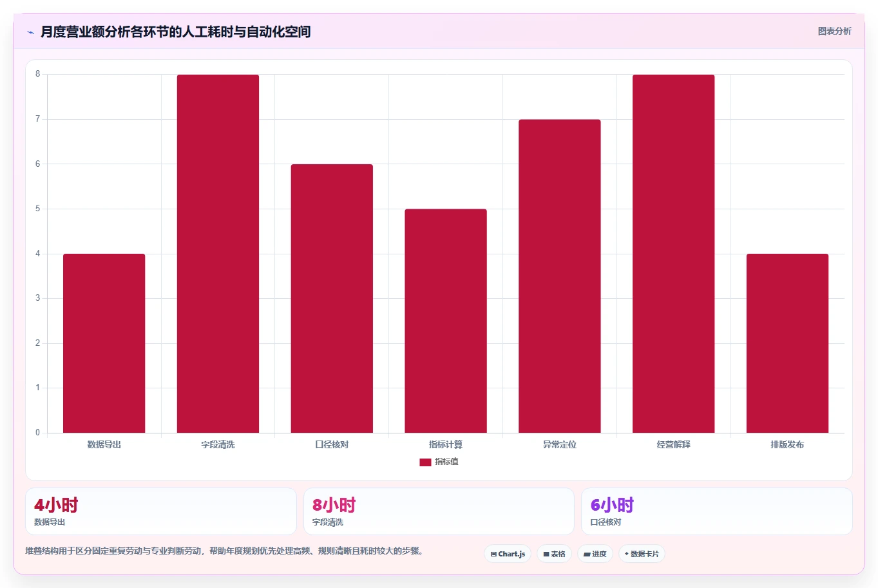Click the 经营解释 x-axis label

pos(674,444)
